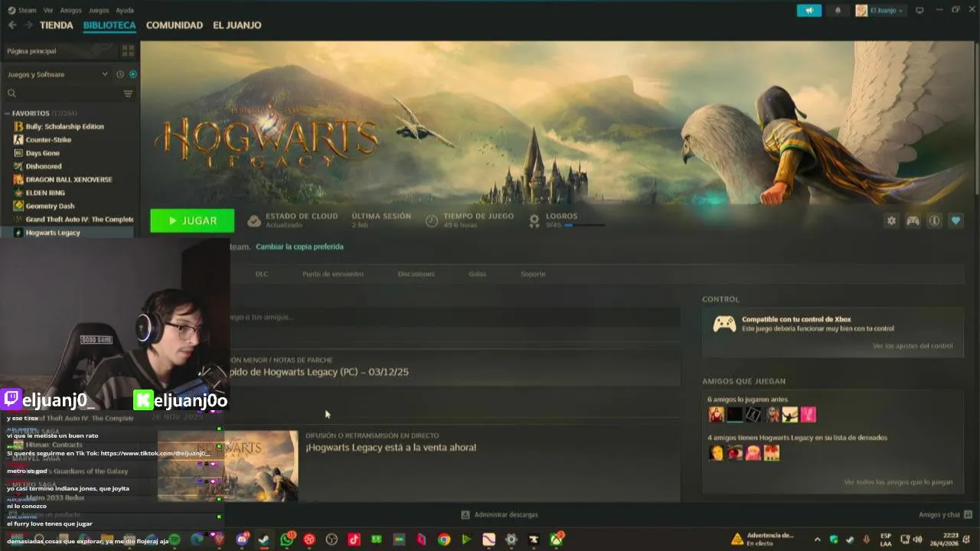The image size is (980, 551).
Task: Open advanced filter icon beside library search
Action: [128, 93]
